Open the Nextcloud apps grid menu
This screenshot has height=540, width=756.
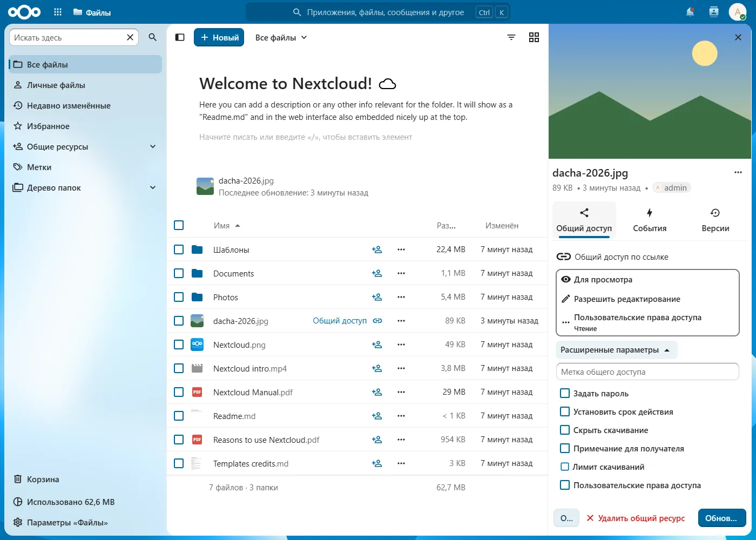tap(58, 12)
